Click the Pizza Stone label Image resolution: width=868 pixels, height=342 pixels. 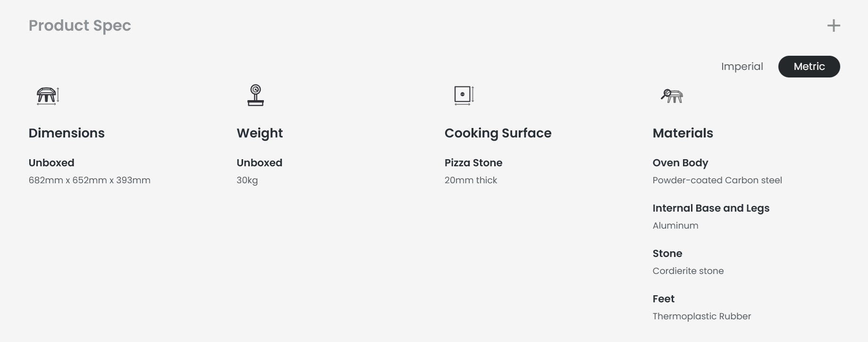tap(473, 163)
